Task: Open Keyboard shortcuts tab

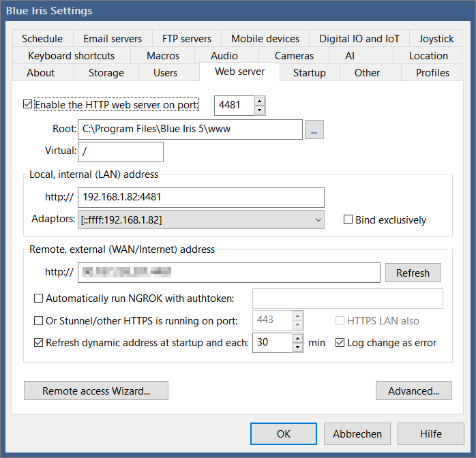Action: point(72,55)
